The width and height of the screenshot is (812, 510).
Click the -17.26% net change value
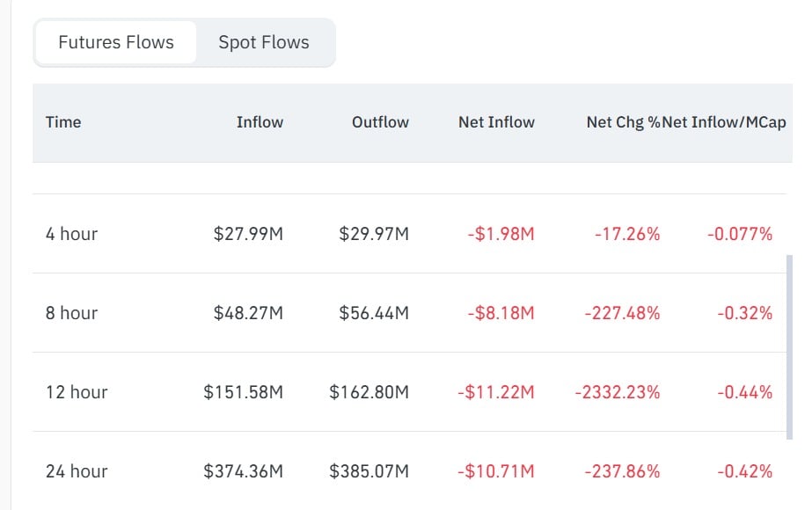pos(627,234)
